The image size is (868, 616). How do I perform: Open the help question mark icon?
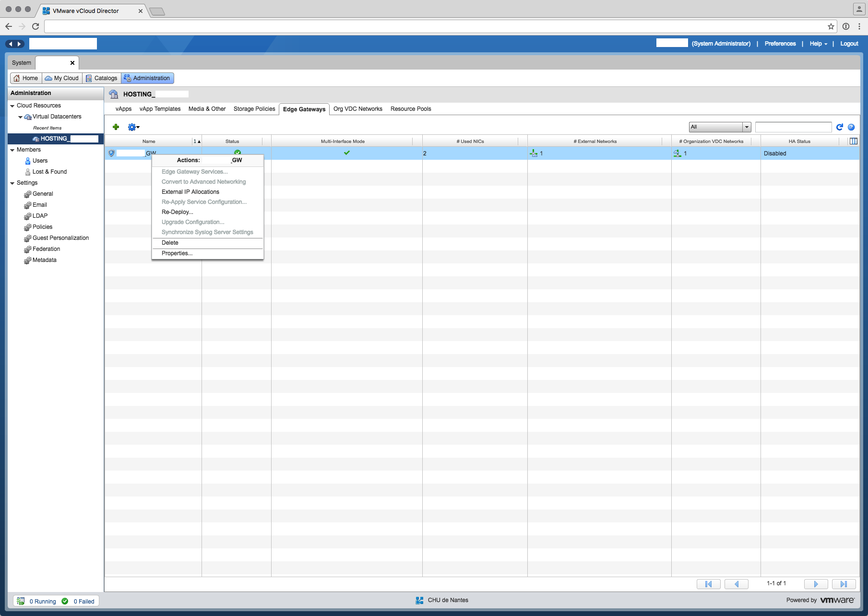[851, 127]
